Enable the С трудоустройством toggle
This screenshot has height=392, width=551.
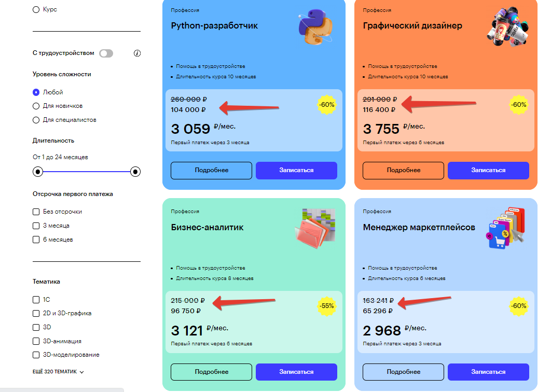[106, 53]
